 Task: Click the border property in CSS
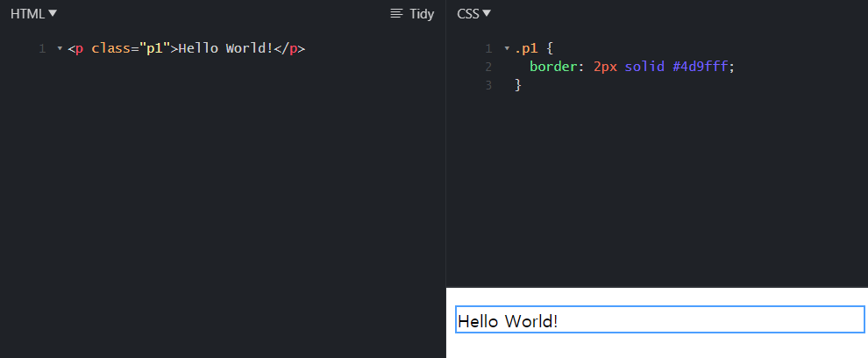click(553, 67)
